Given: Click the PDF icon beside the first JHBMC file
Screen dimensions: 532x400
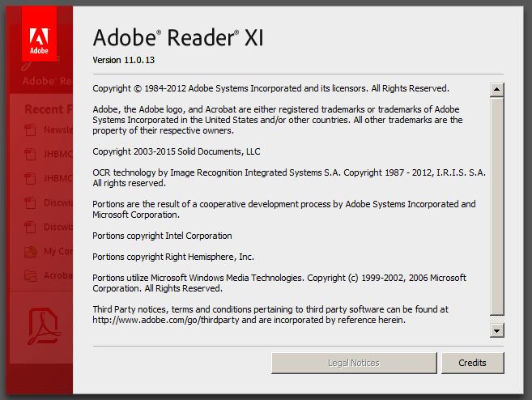Looking at the screenshot, I should click(31, 154).
